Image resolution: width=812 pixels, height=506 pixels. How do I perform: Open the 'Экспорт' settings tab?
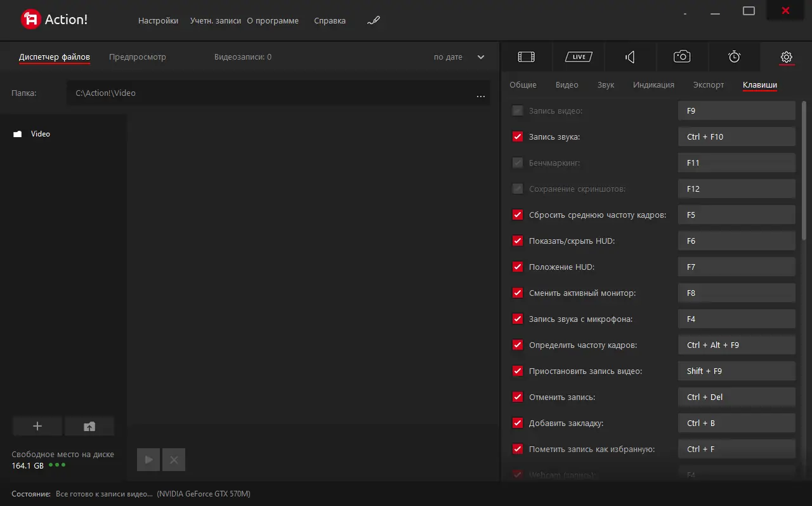(x=709, y=84)
